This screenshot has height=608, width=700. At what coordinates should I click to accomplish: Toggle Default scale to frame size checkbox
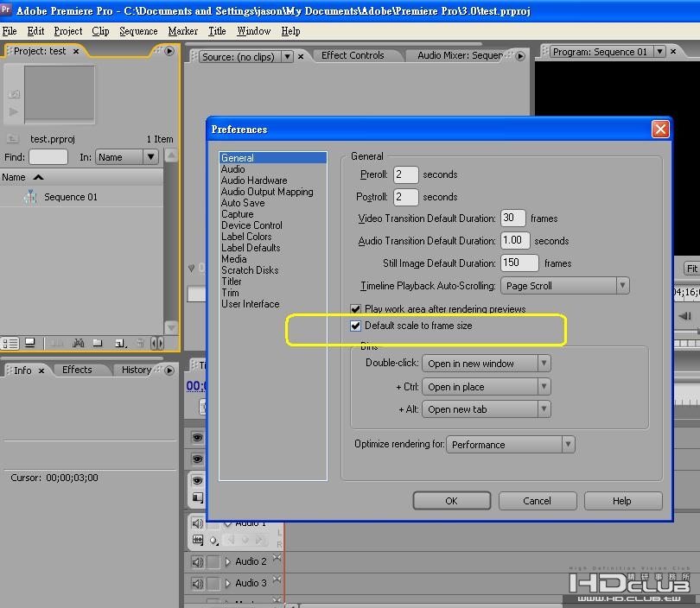(x=355, y=326)
